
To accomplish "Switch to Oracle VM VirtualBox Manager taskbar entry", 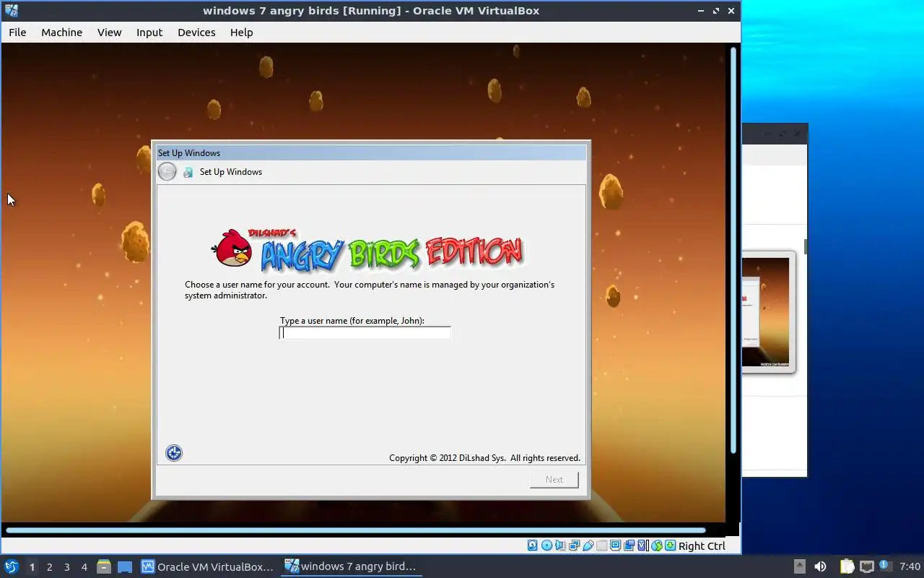I will pos(208,566).
